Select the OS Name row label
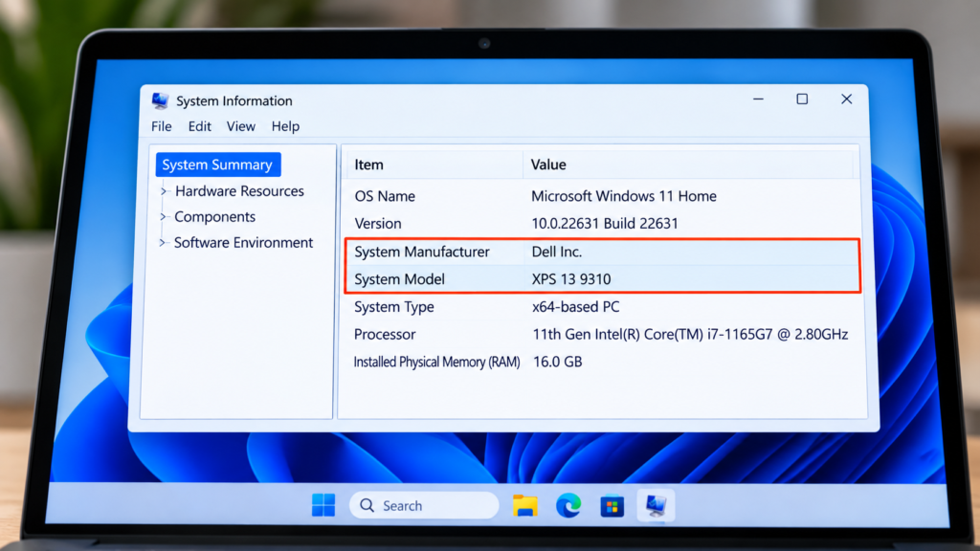Image resolution: width=980 pixels, height=551 pixels. 385,196
